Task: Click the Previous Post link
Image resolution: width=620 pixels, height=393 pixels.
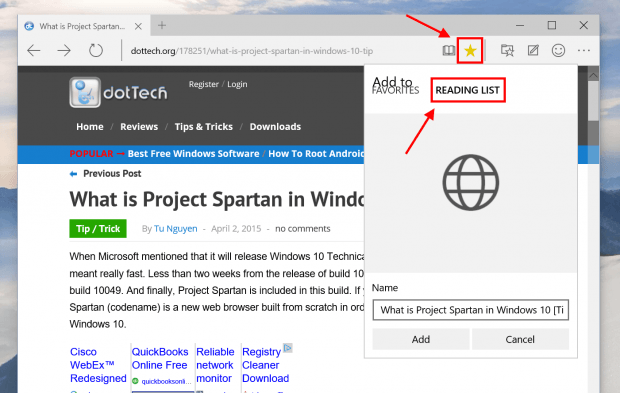Action: click(112, 174)
